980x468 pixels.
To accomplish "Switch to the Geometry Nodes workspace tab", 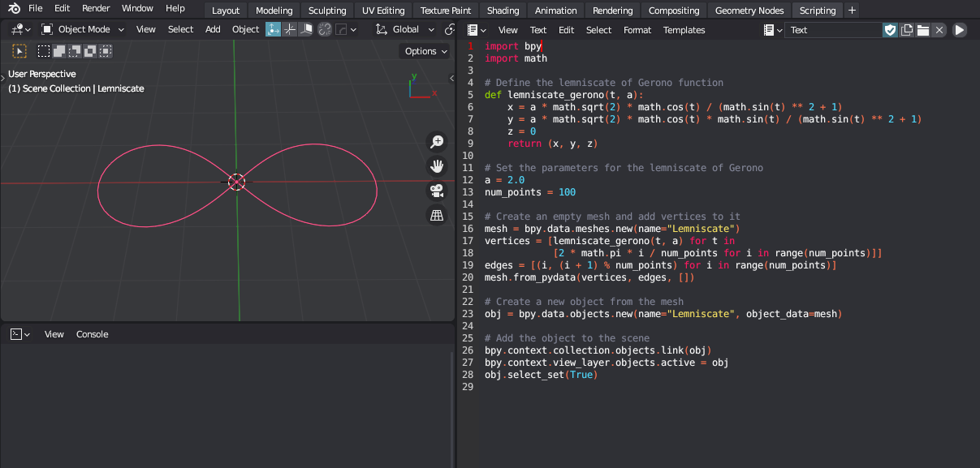I will click(749, 11).
